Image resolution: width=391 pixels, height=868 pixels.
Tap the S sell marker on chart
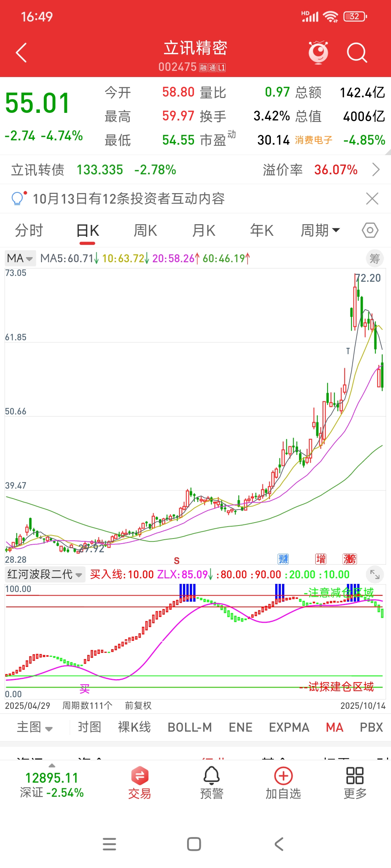coord(177,561)
